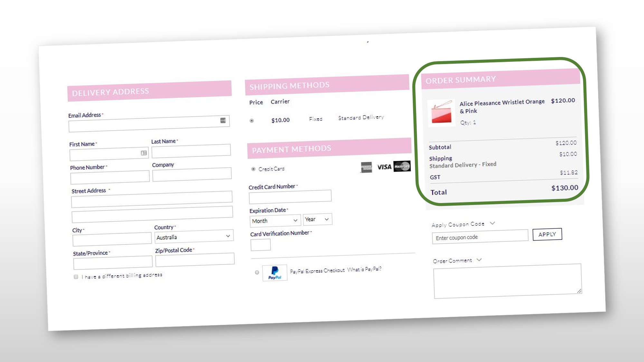This screenshot has width=644, height=362.
Task: Focus the first Street Address line field
Action: coord(152,199)
